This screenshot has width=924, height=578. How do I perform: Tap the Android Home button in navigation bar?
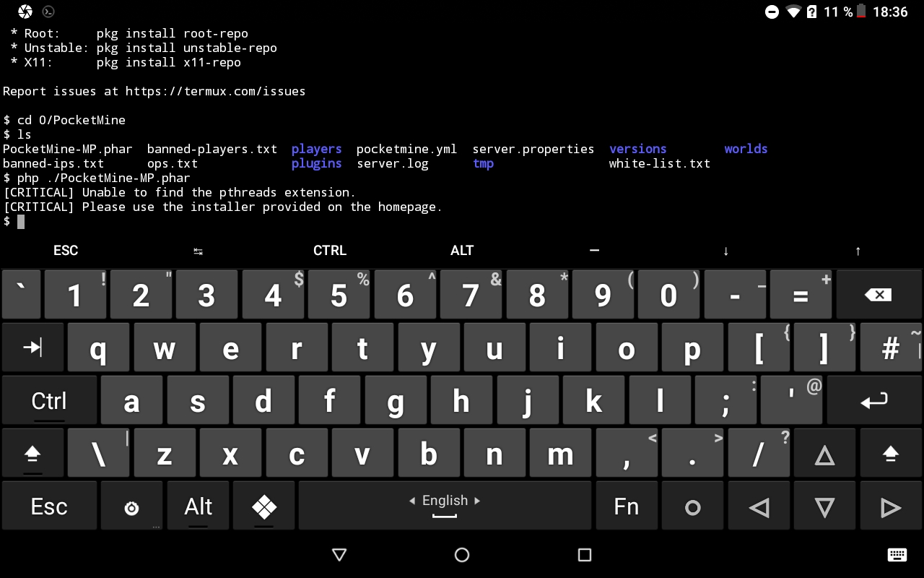[462, 555]
